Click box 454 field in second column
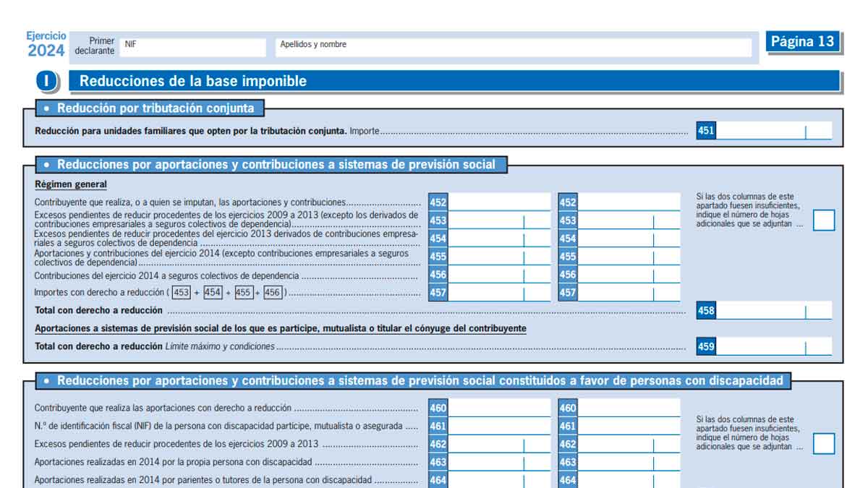The width and height of the screenshot is (868, 488). [629, 239]
